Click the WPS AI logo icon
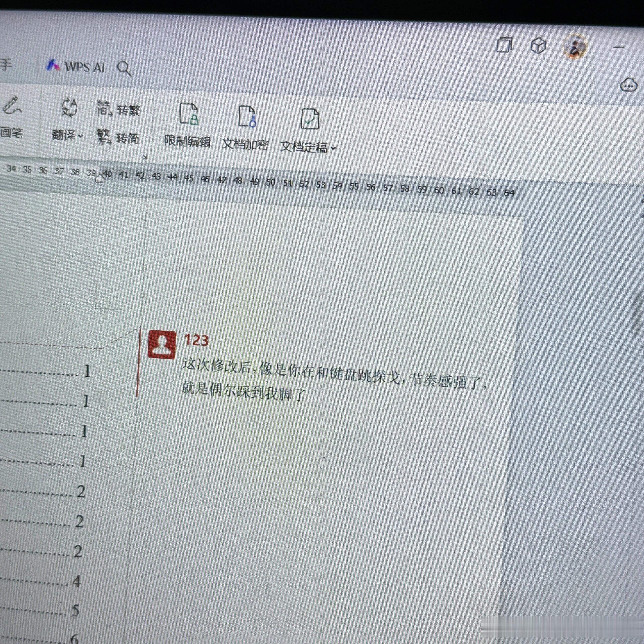Image resolution: width=644 pixels, height=644 pixels. click(x=53, y=65)
